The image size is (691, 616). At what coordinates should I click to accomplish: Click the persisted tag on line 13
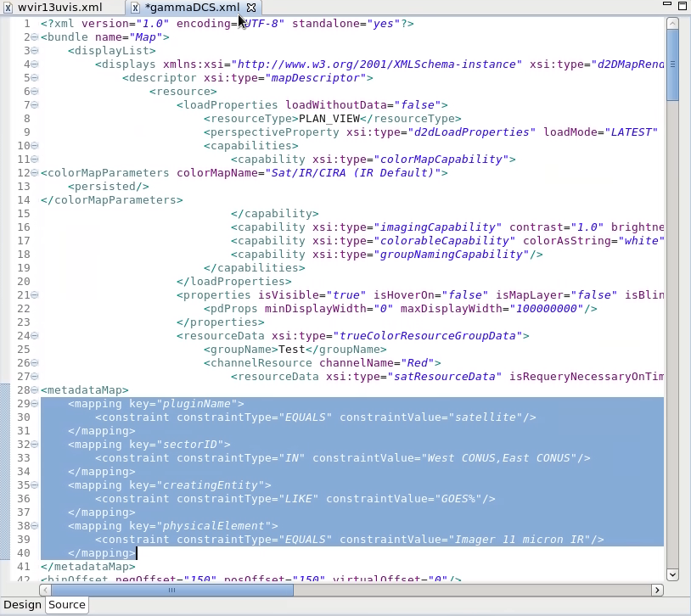point(109,187)
